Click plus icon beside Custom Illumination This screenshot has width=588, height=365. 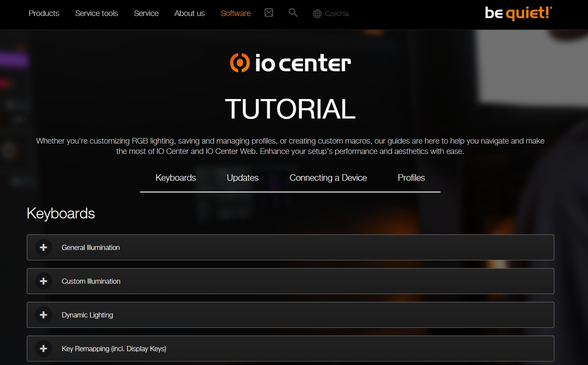click(x=43, y=281)
